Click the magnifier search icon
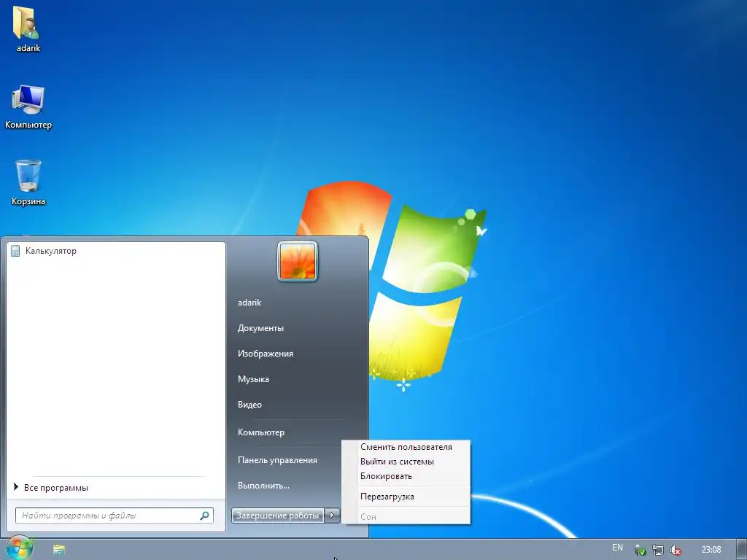 pos(205,516)
